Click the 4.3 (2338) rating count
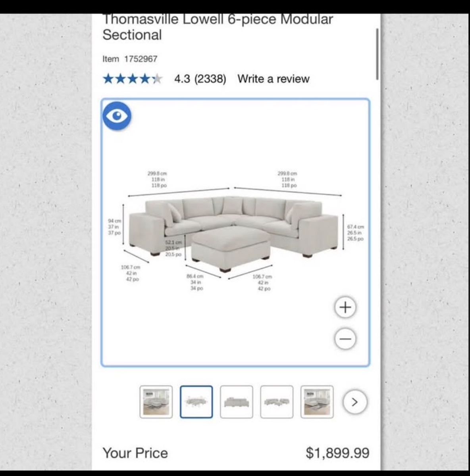The image size is (470, 476). pyautogui.click(x=200, y=79)
